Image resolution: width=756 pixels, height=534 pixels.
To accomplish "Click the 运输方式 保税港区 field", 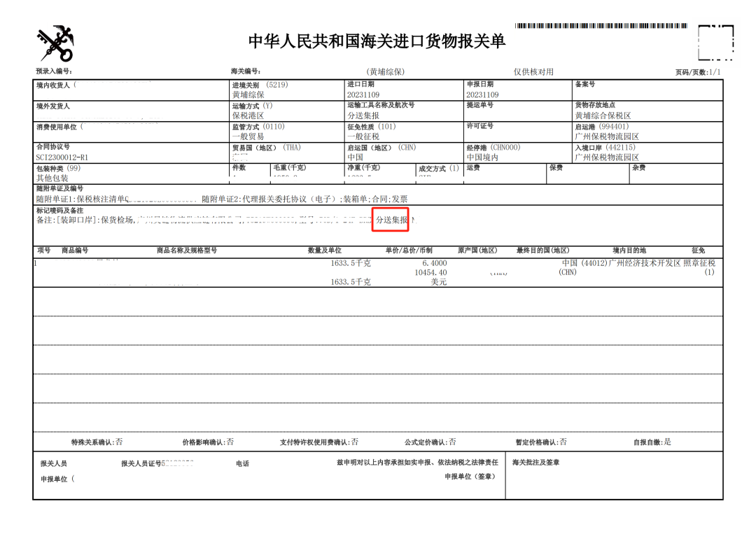I will 248,115.
